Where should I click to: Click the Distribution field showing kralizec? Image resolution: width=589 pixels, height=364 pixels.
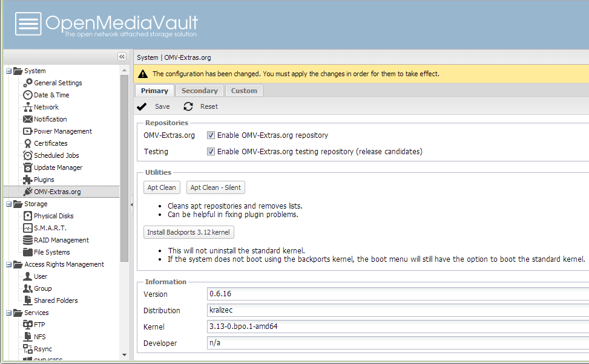398,310
